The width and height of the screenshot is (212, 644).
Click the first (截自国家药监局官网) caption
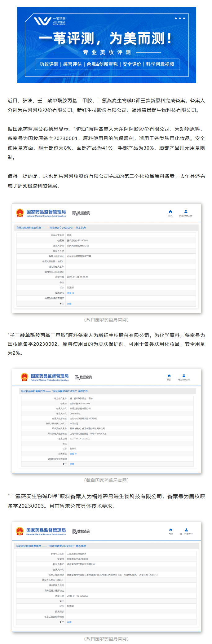click(x=106, y=320)
